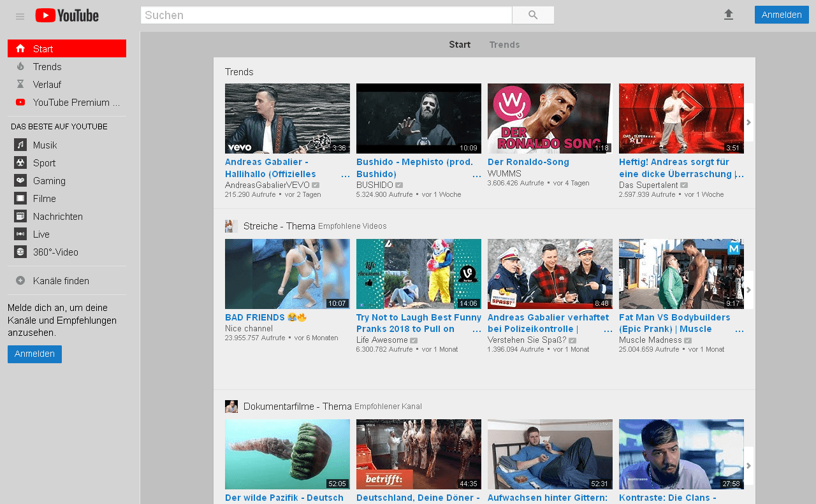Screen dimensions: 816x504
Task: Click the Anmelden button in the sidebar
Action: click(x=34, y=354)
